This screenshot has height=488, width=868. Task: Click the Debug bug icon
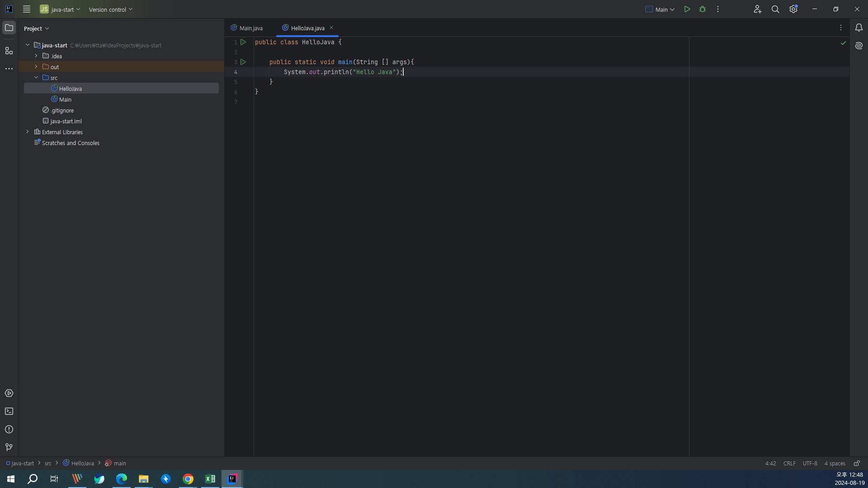click(703, 9)
